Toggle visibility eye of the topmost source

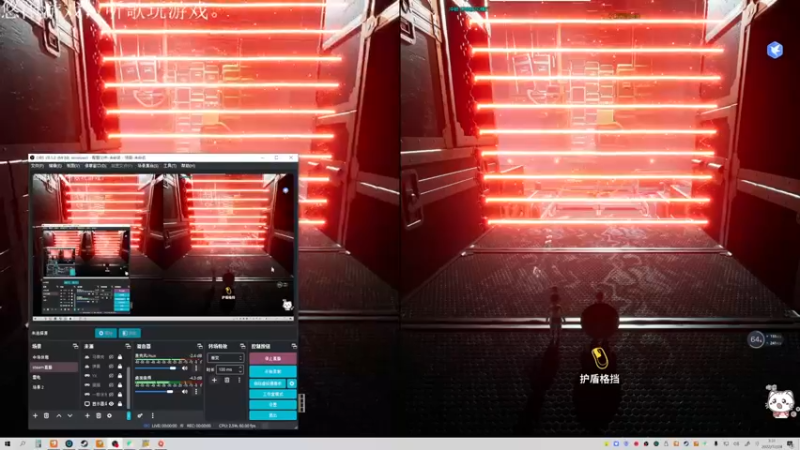pos(111,357)
